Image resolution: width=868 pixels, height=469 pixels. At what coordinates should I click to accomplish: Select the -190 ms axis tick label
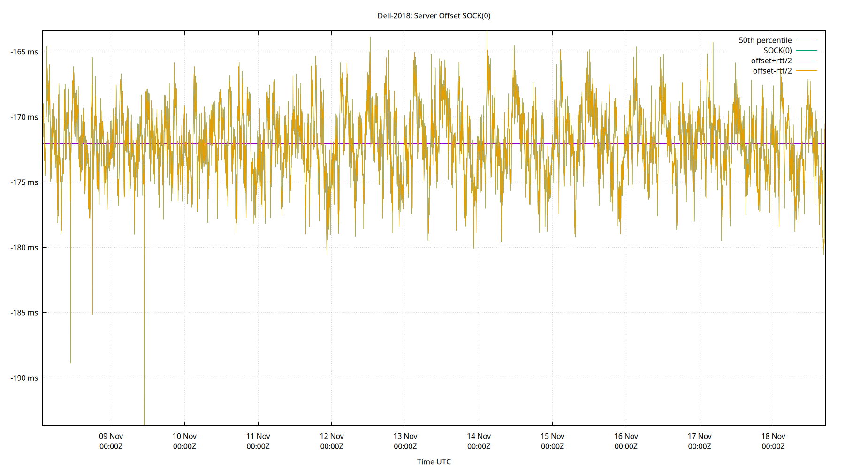25,378
